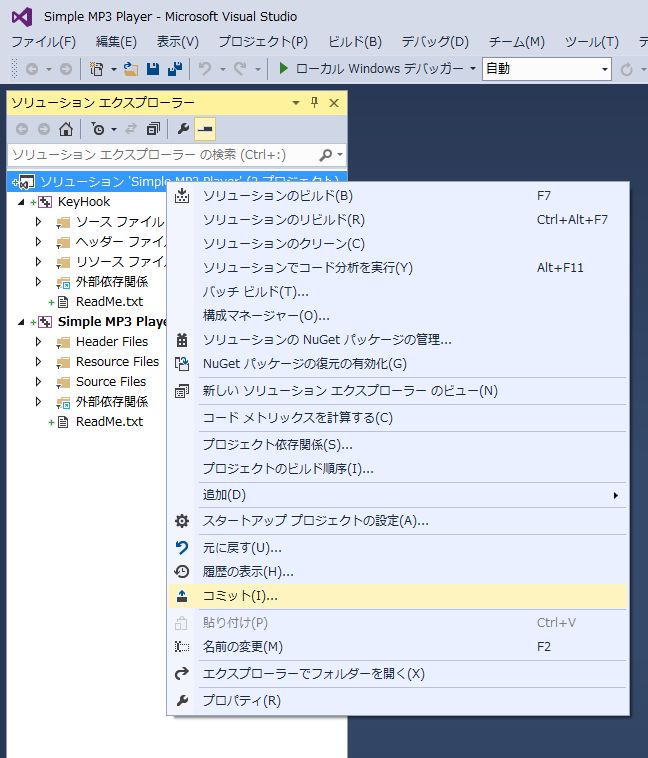Select 構成マネージャー(O)... menu entry
This screenshot has width=648, height=758.
[x=398, y=316]
